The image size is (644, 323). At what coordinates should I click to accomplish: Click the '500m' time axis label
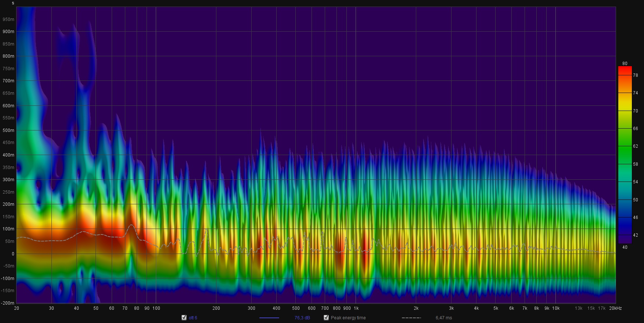coord(8,130)
